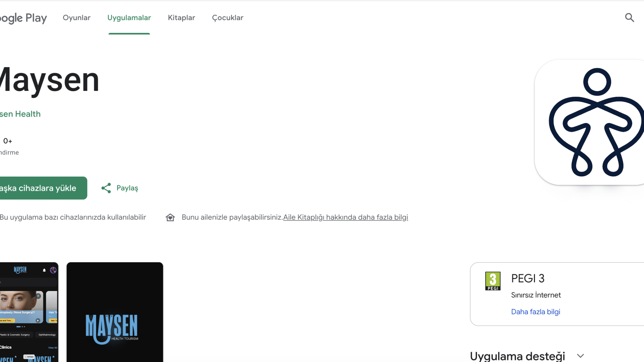
Task: Go to the Kitaplar tab
Action: point(181,18)
